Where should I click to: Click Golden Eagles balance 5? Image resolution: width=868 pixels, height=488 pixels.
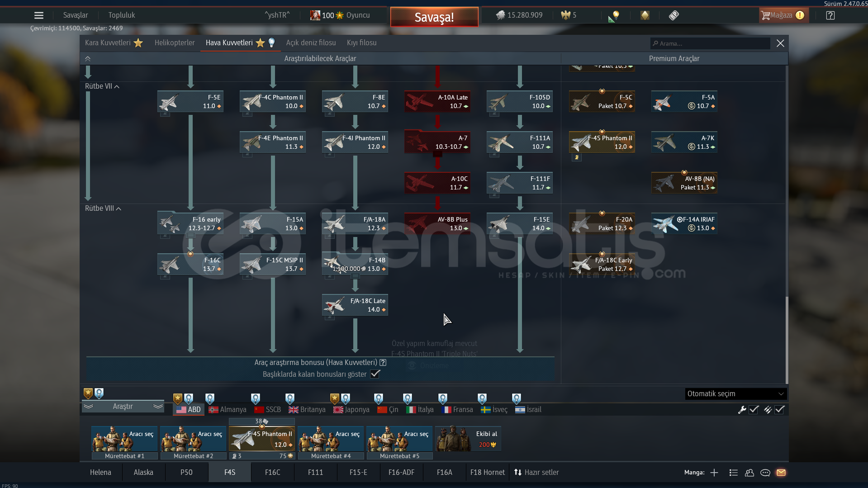point(568,15)
